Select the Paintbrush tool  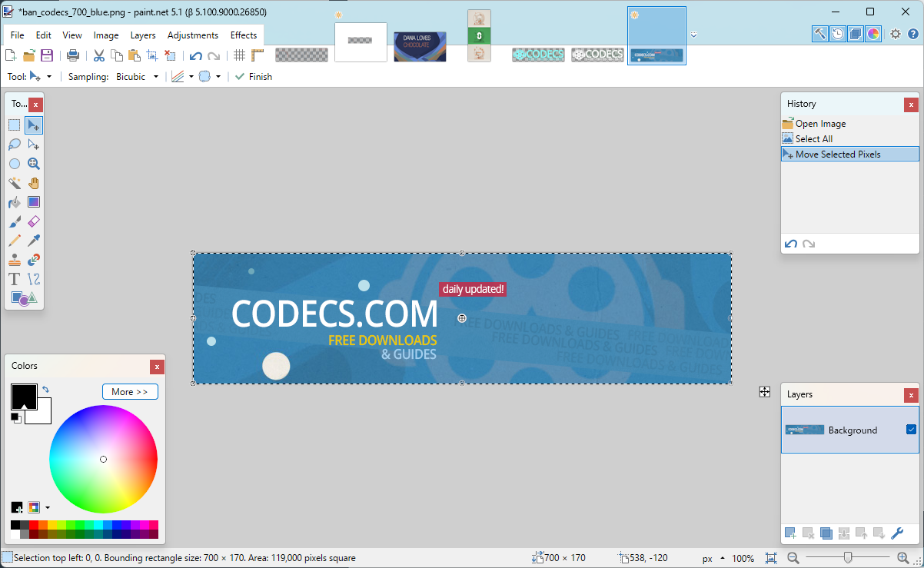pos(15,221)
